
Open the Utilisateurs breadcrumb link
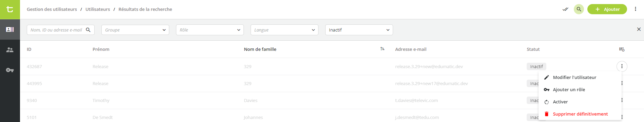(x=98, y=9)
